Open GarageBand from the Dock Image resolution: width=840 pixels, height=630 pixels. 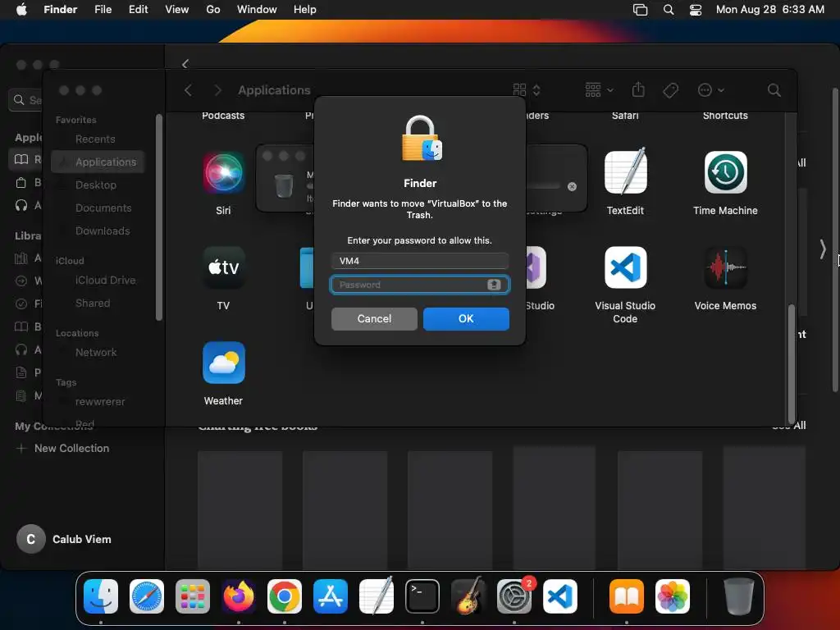pyautogui.click(x=468, y=596)
